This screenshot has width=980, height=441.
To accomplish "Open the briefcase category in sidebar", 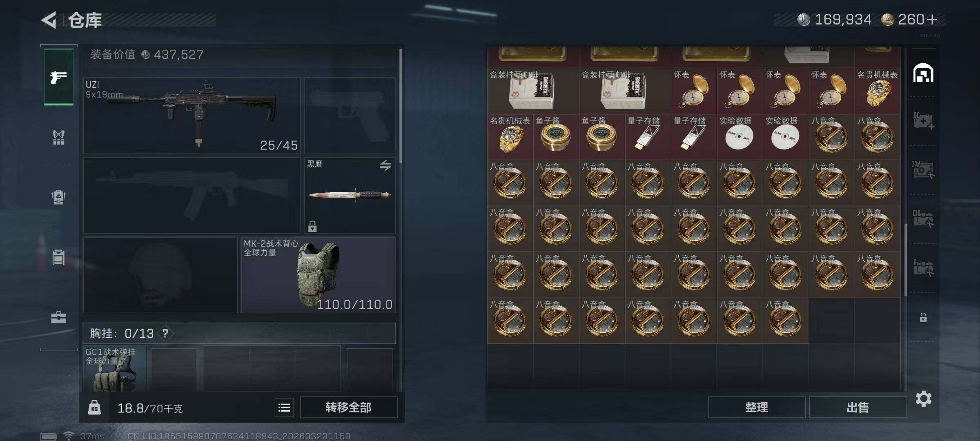I will tap(58, 317).
